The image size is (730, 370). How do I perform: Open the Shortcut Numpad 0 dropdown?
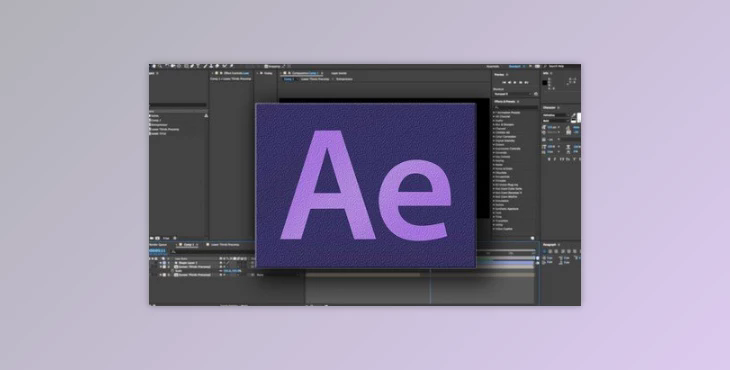(512, 94)
